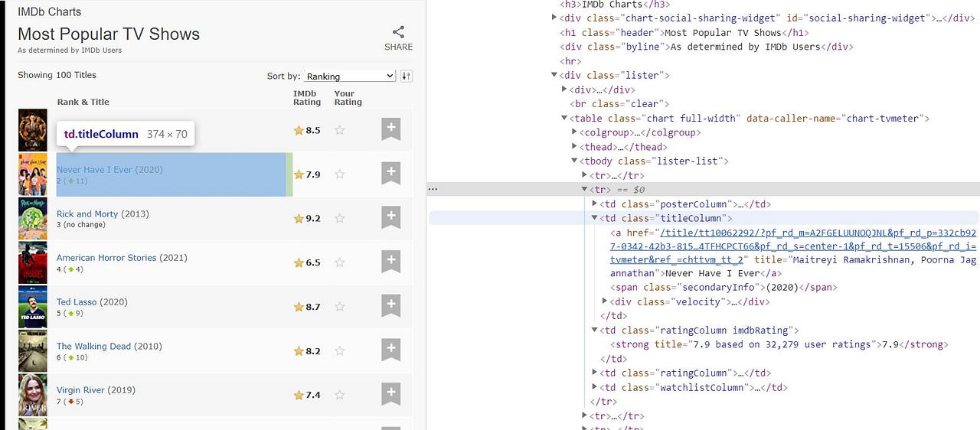The image size is (980, 430).
Task: Click Ted Lasso poster thumbnail
Action: (33, 307)
